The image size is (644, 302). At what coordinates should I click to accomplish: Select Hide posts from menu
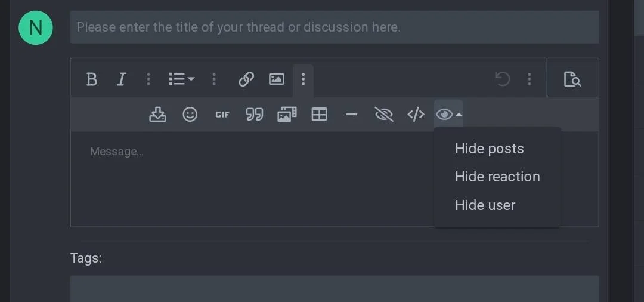[x=489, y=149]
